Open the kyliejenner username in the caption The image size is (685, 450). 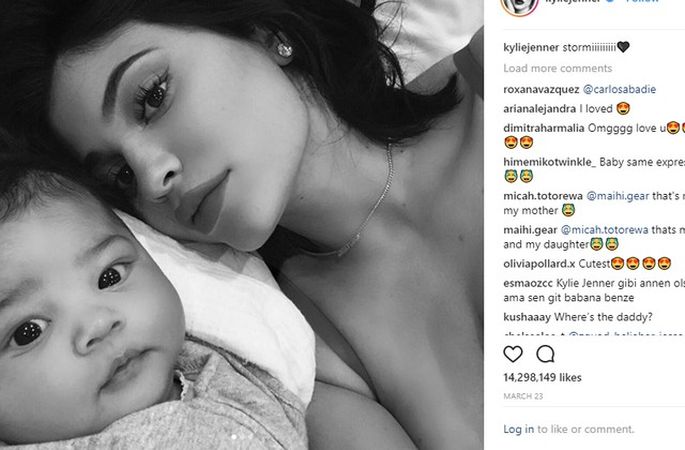pos(531,47)
